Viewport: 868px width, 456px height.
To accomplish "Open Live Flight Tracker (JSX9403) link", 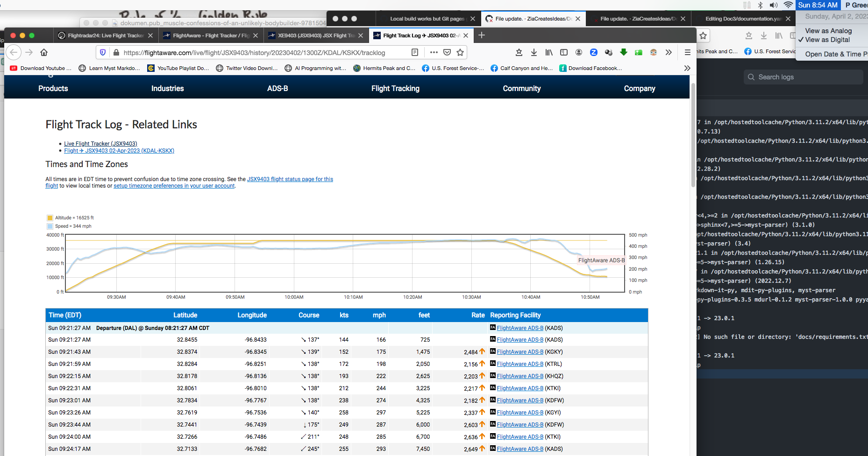I will (100, 144).
